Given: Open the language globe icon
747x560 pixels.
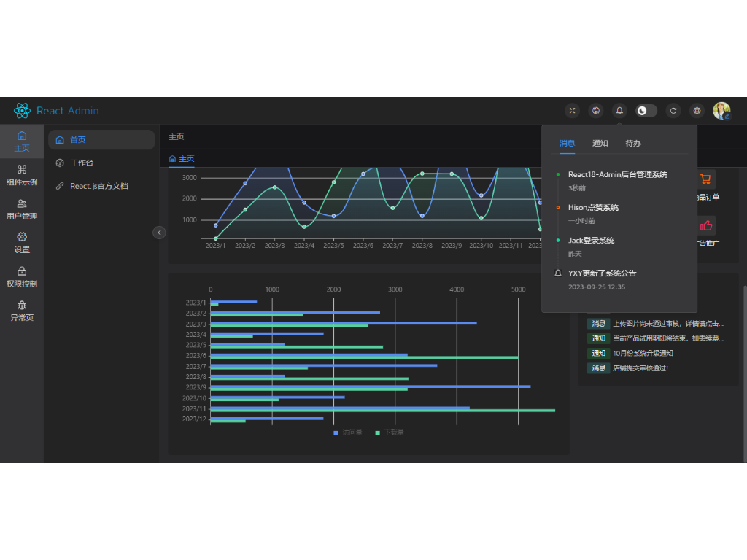Looking at the screenshot, I should (595, 111).
